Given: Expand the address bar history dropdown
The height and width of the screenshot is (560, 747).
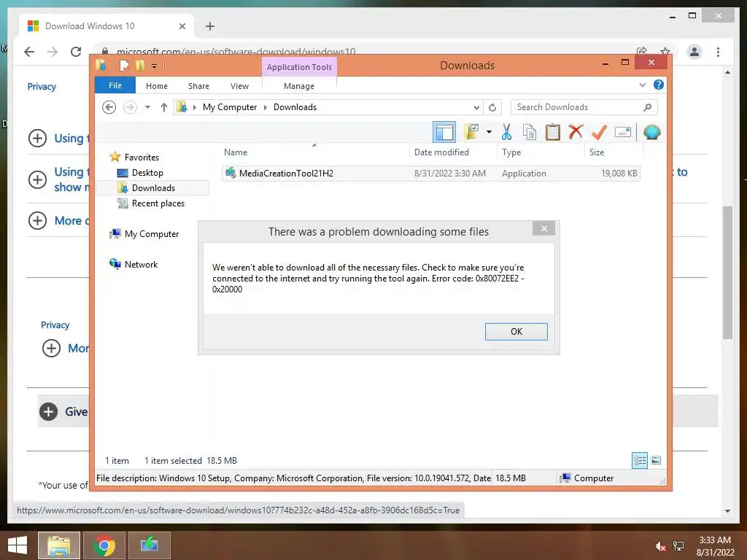Looking at the screenshot, I should coord(476,108).
